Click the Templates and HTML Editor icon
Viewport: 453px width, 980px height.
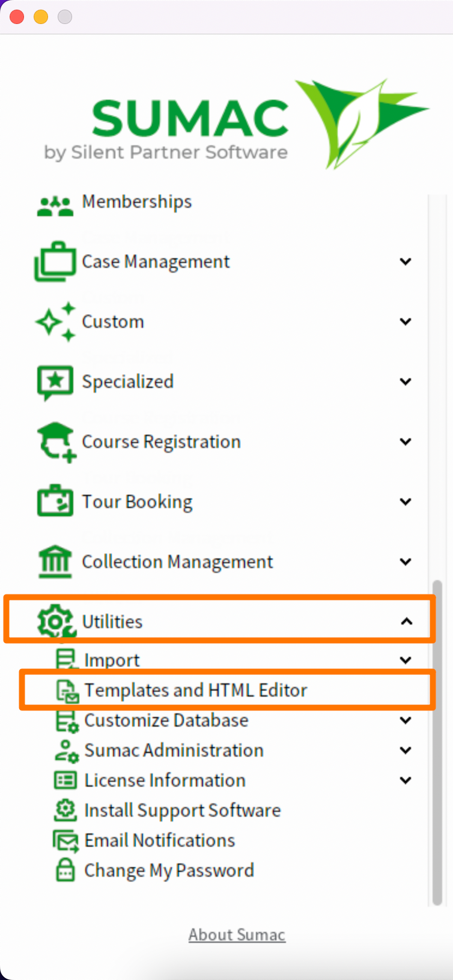[x=67, y=691]
